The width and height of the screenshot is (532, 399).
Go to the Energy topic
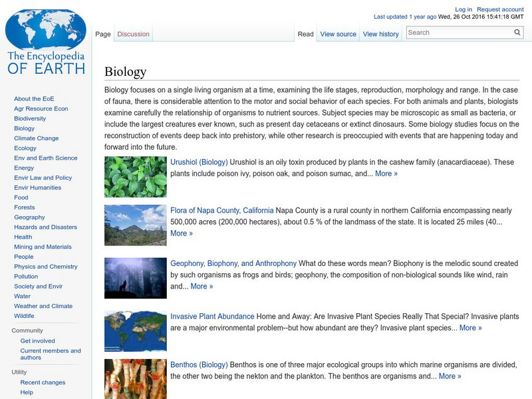pyautogui.click(x=24, y=168)
